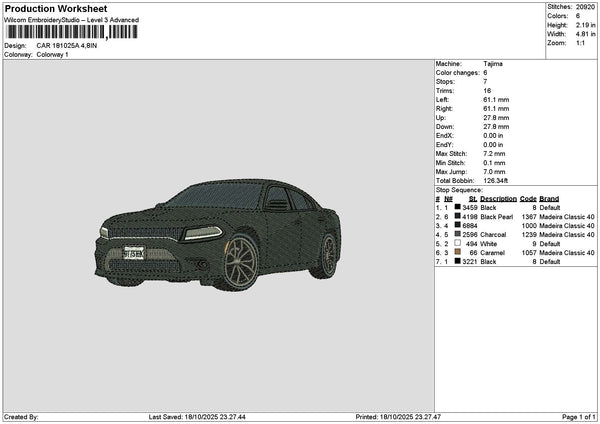Select the White color swatch
The width and height of the screenshot is (600, 424).
coord(457,243)
